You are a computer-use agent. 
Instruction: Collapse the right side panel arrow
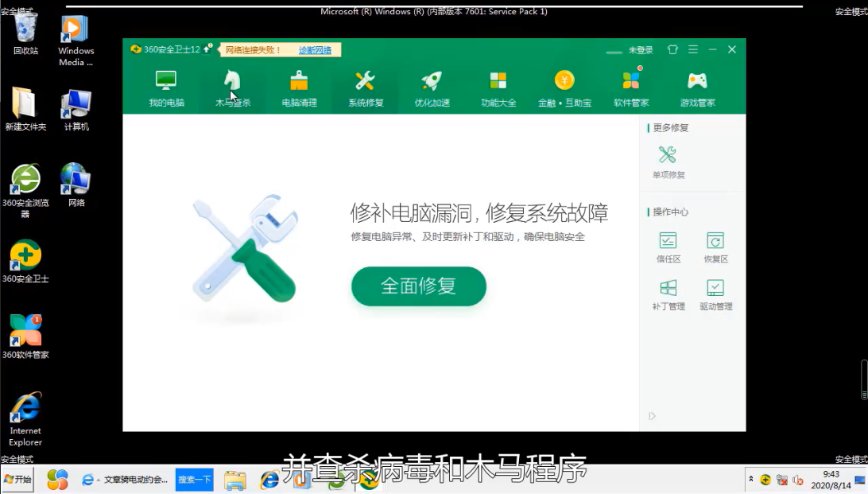coord(652,416)
